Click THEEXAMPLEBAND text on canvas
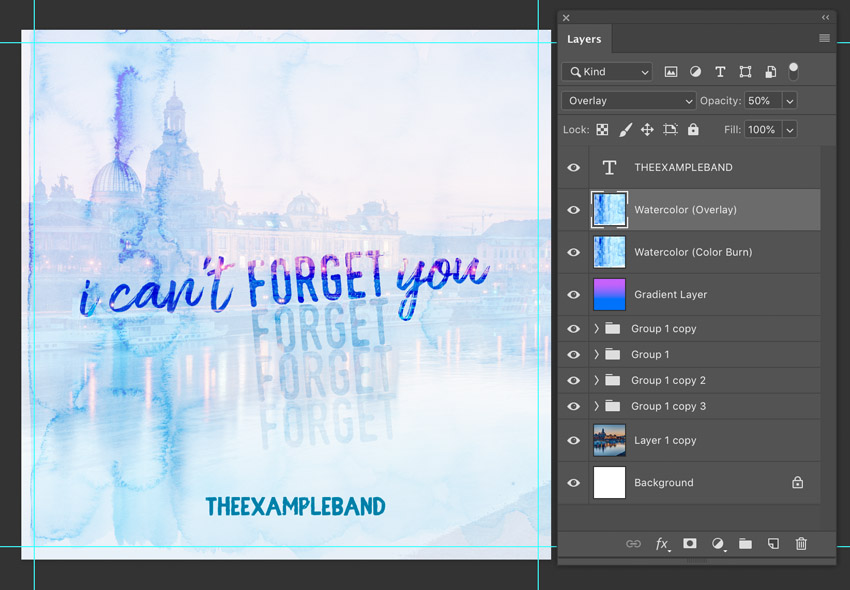The image size is (850, 590). 295,506
